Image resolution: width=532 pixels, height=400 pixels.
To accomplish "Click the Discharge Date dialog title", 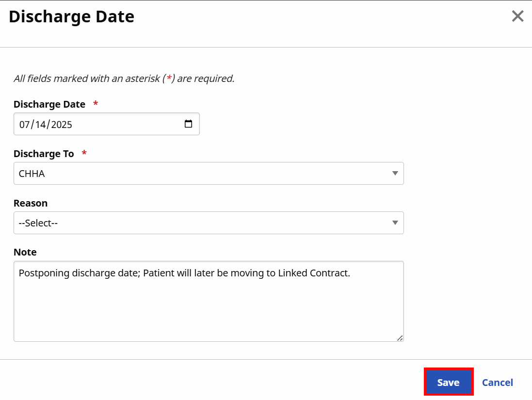I will (71, 16).
